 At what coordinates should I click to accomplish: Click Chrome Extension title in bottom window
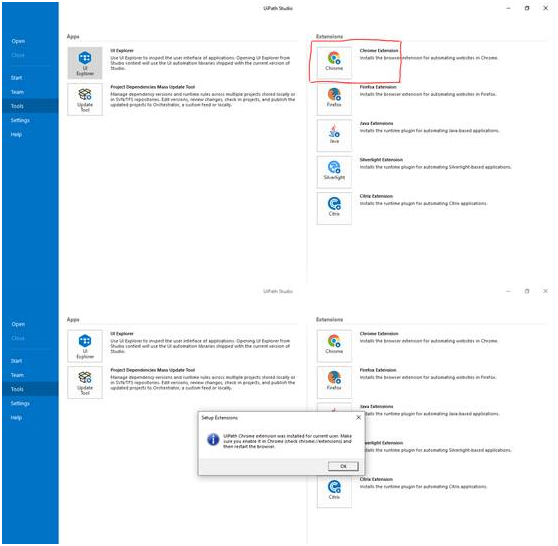[379, 334]
